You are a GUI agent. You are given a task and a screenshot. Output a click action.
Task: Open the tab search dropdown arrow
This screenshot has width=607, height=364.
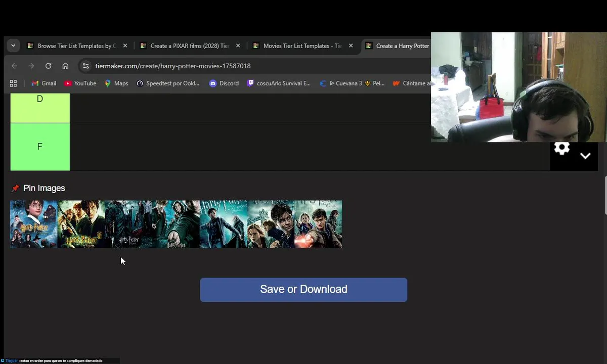(13, 45)
